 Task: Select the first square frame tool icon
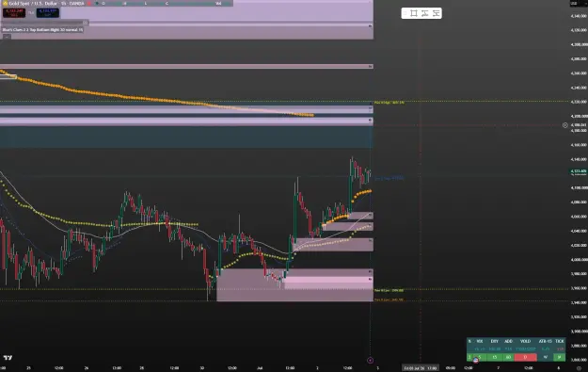click(414, 13)
